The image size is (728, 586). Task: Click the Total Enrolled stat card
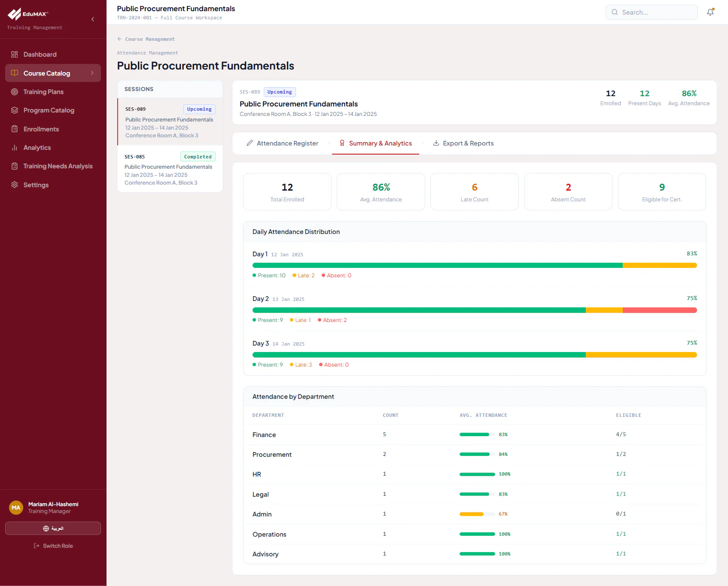(287, 191)
